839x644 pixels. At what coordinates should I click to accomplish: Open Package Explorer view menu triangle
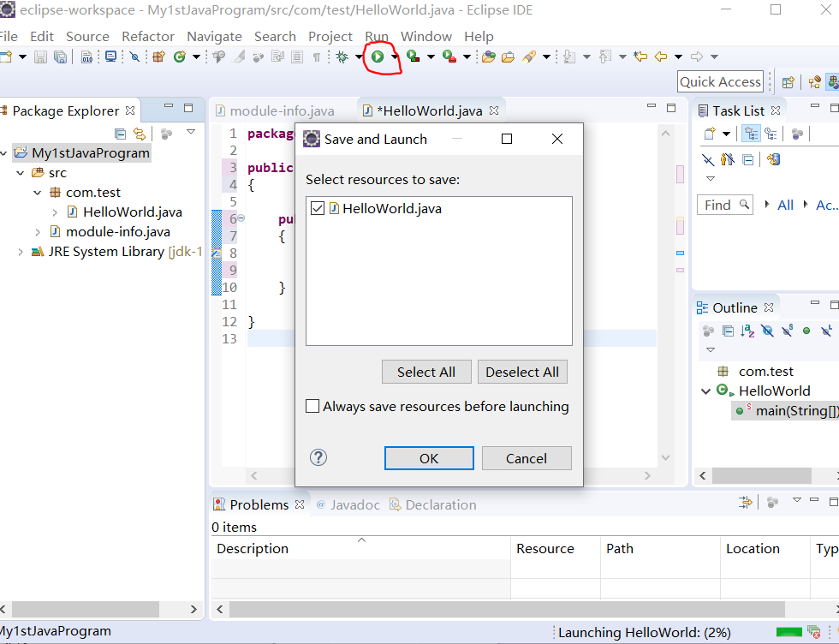pyautogui.click(x=191, y=132)
